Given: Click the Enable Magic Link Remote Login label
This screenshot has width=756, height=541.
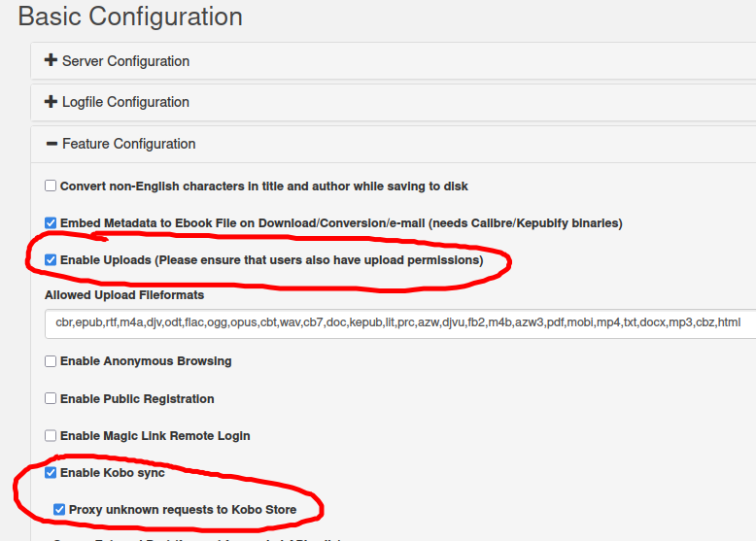Looking at the screenshot, I should coord(155,436).
